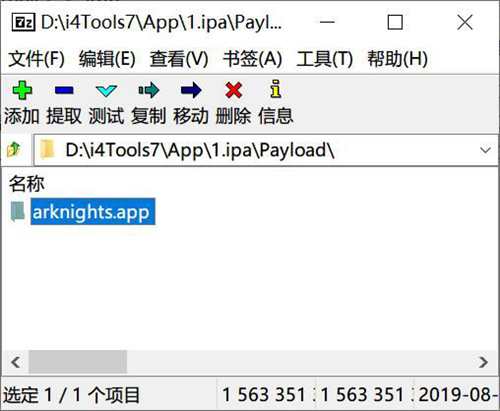500x411 pixels.
Task: Open the 编辑(E) menu
Action: (107, 59)
